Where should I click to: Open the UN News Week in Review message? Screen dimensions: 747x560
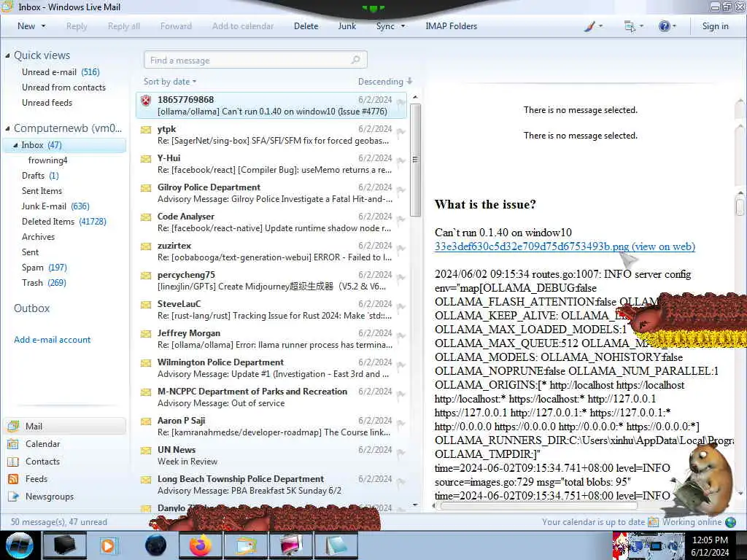271,455
